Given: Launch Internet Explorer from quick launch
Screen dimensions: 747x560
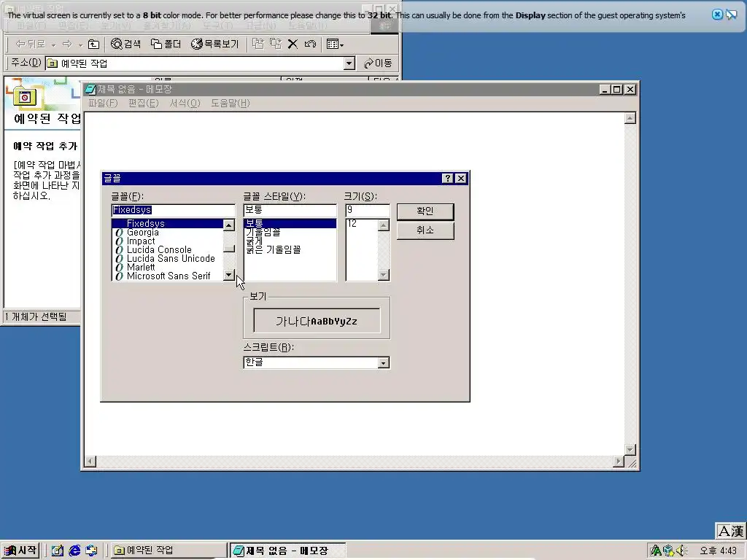Looking at the screenshot, I should pos(74,551).
